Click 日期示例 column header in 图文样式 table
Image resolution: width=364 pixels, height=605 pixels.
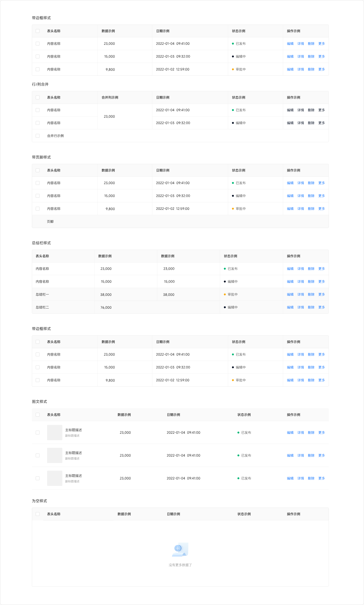(x=173, y=415)
